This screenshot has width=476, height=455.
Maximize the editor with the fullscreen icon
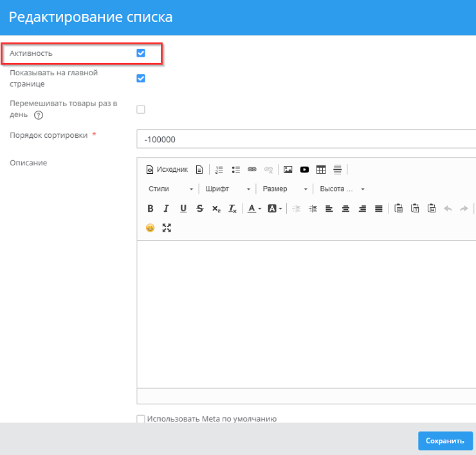click(x=167, y=228)
